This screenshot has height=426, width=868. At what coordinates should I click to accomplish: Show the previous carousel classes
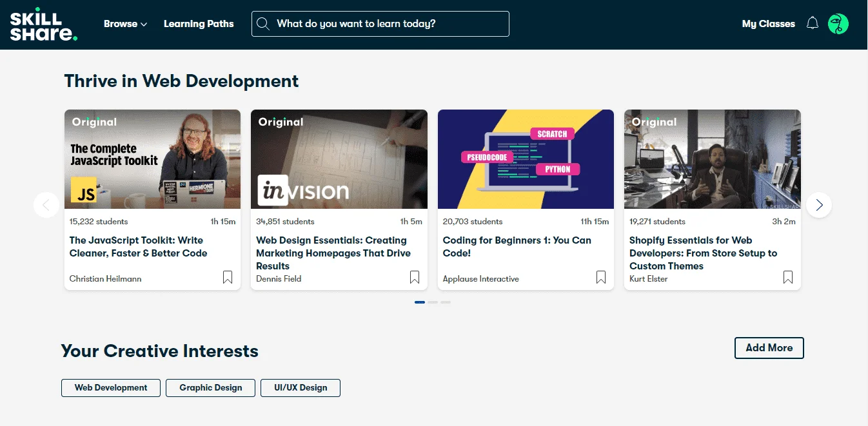(46, 205)
